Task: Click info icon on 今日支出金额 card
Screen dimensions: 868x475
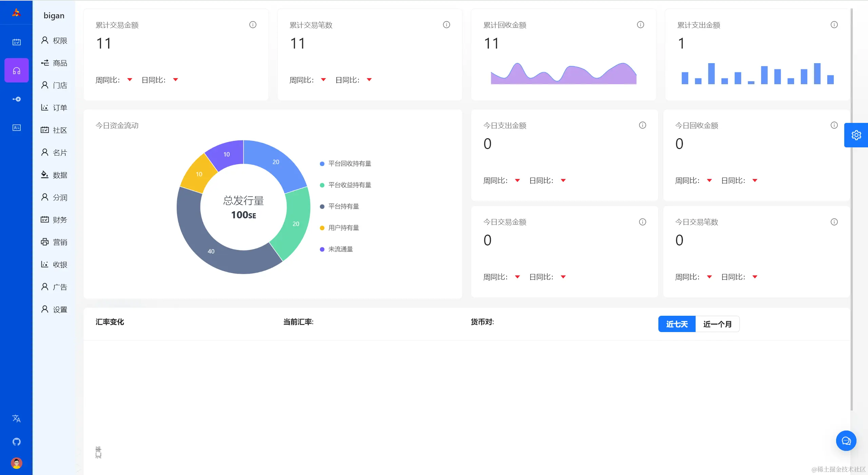Action: tap(642, 125)
